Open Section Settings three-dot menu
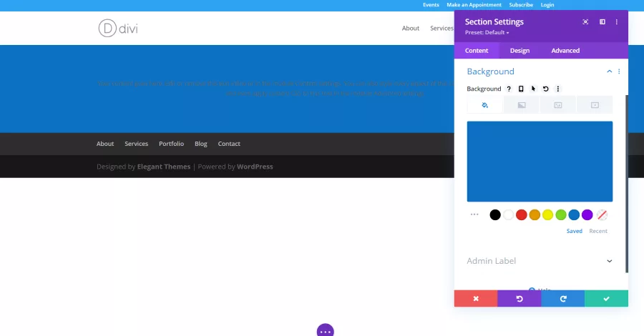 coord(617,21)
